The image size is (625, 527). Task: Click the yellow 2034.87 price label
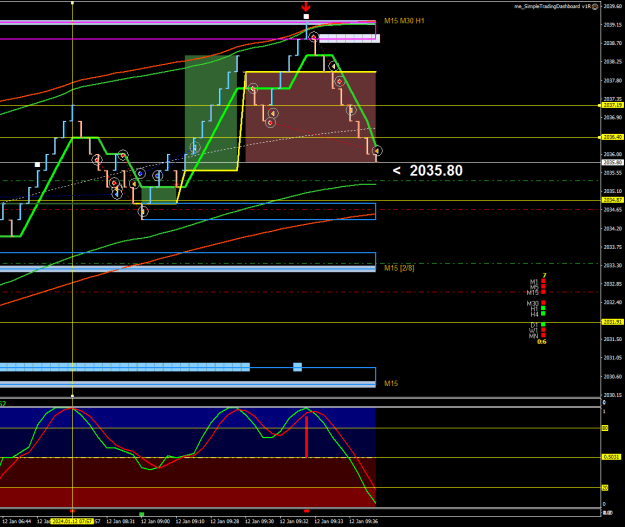coord(613,200)
